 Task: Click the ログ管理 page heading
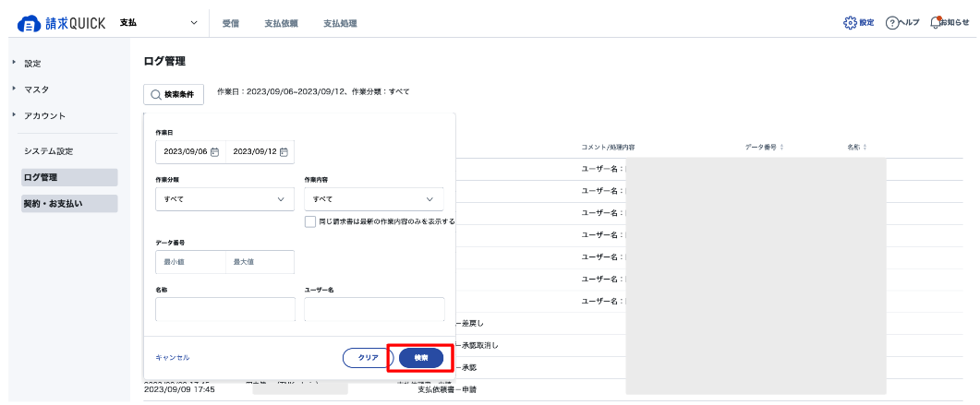click(164, 62)
